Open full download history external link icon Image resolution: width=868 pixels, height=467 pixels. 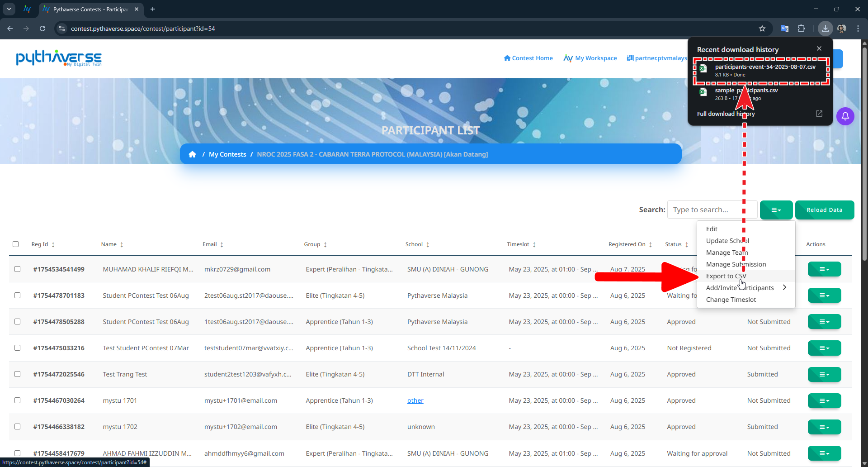819,114
